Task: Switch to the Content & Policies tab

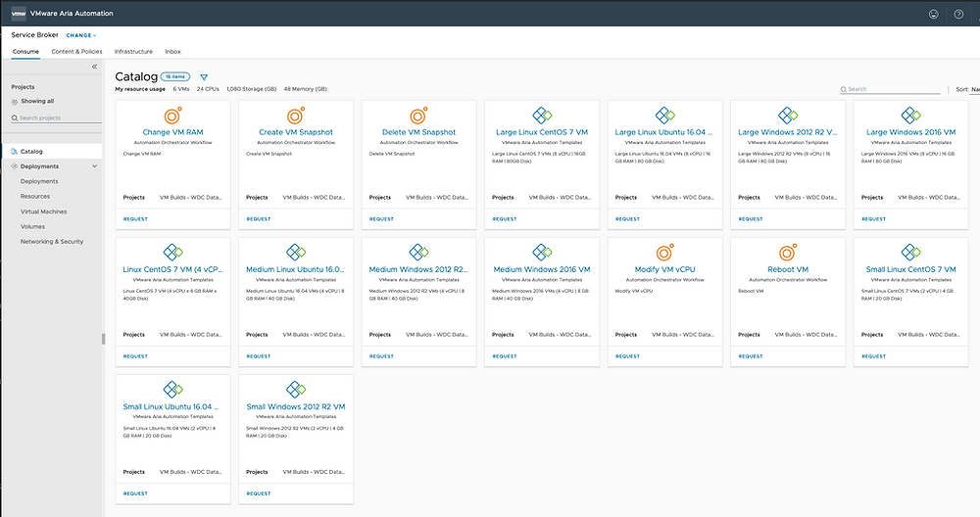Action: pos(76,52)
